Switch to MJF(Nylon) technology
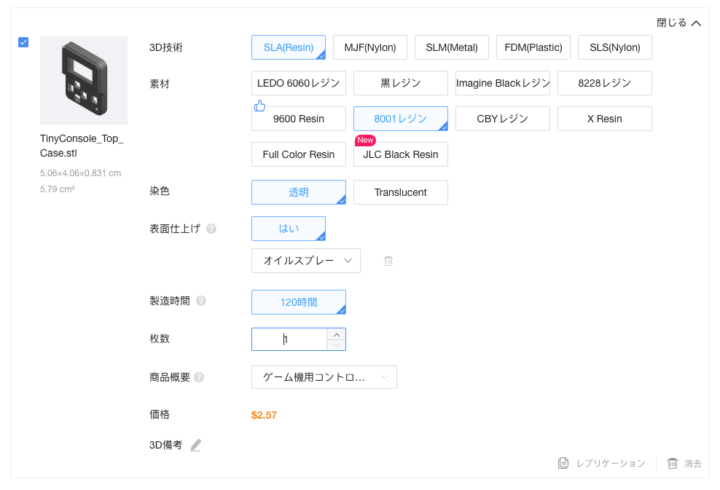Image resolution: width=720 pixels, height=490 pixels. (369, 47)
